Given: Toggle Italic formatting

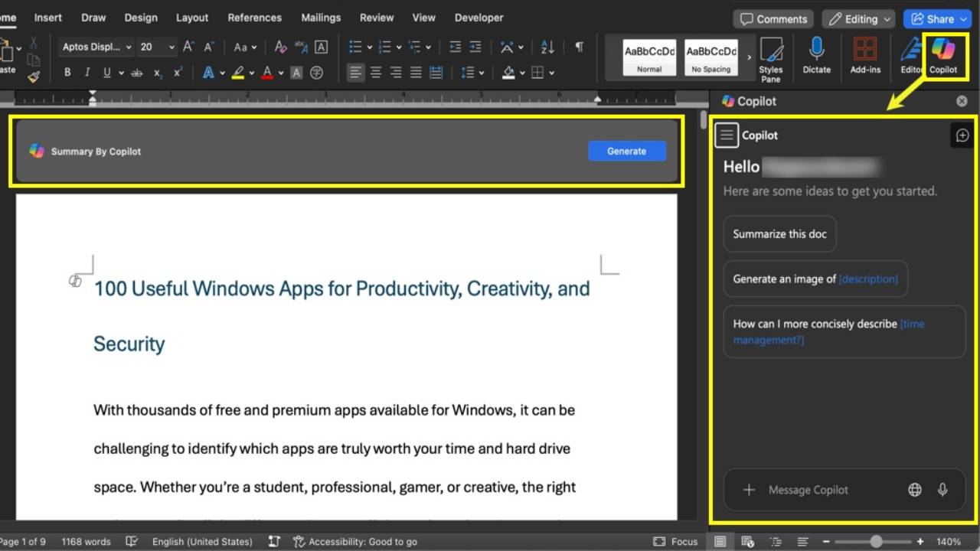Looking at the screenshot, I should click(87, 73).
